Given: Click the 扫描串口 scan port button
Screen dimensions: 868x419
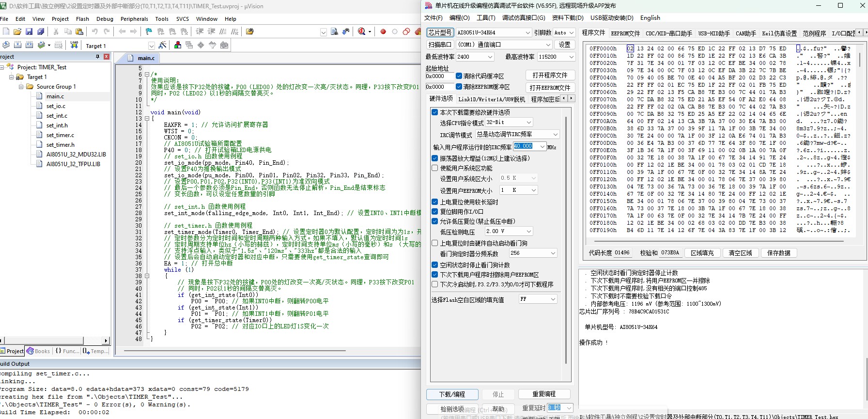Looking at the screenshot, I should (x=440, y=45).
